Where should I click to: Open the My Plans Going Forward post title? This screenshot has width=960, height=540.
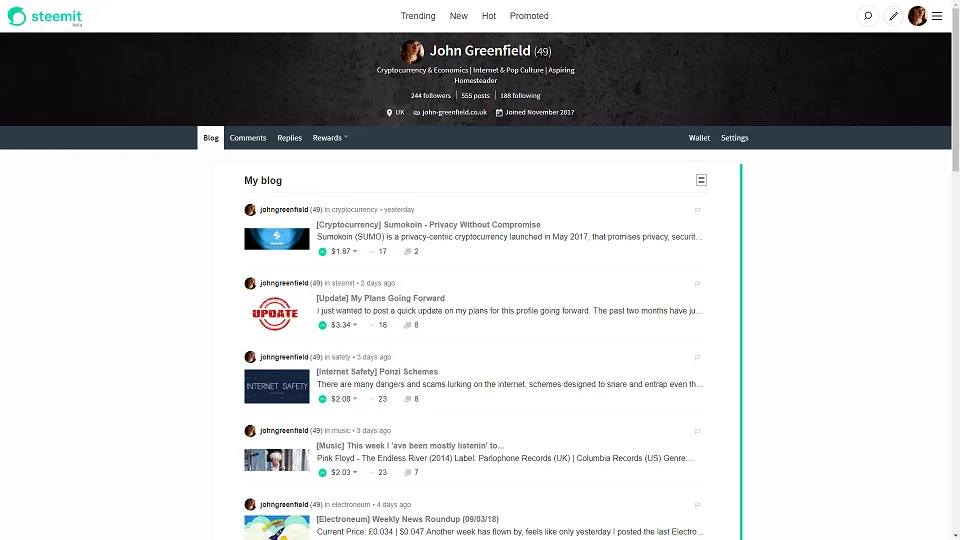tap(380, 298)
